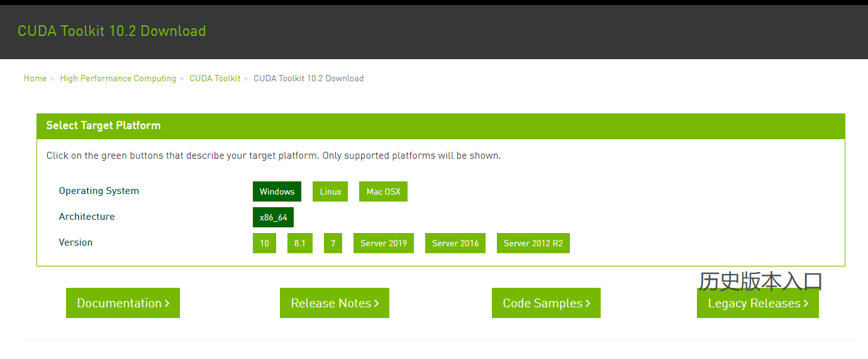Image resolution: width=868 pixels, height=359 pixels.
Task: Select the Server 2012 R2 version
Action: point(533,243)
